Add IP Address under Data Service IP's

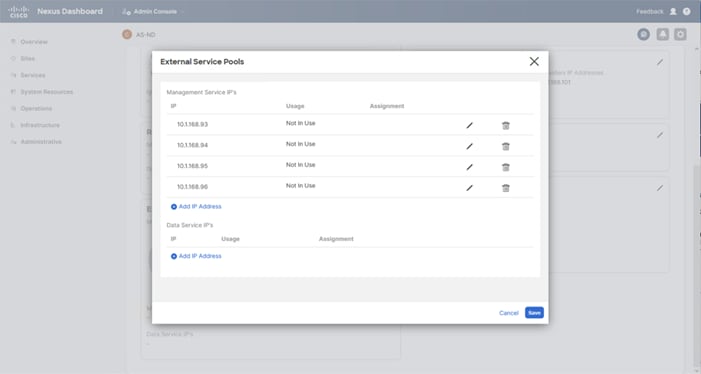196,256
